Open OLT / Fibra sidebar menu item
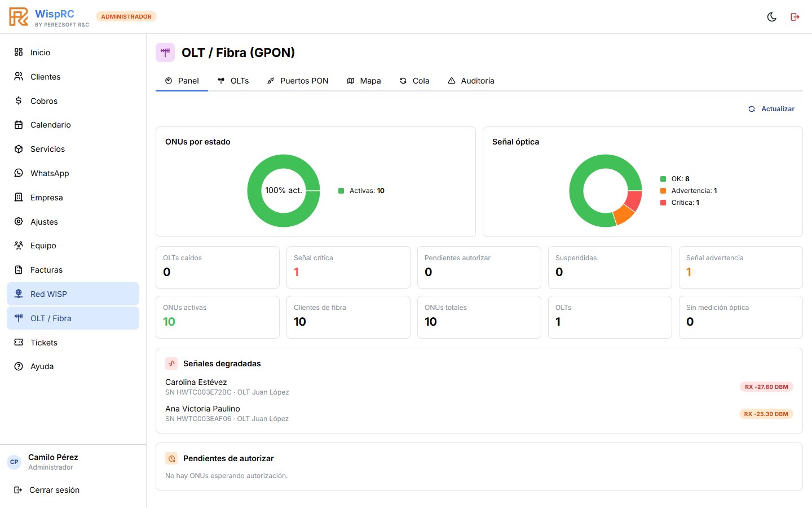The image size is (812, 508). 73,318
